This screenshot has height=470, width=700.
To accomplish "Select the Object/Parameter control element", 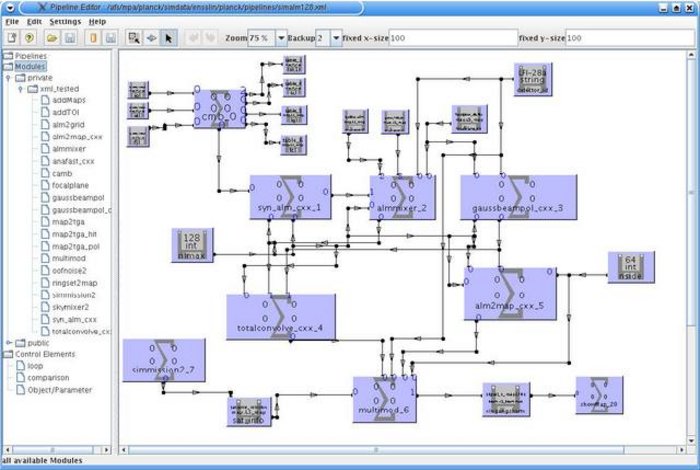I will (60, 390).
